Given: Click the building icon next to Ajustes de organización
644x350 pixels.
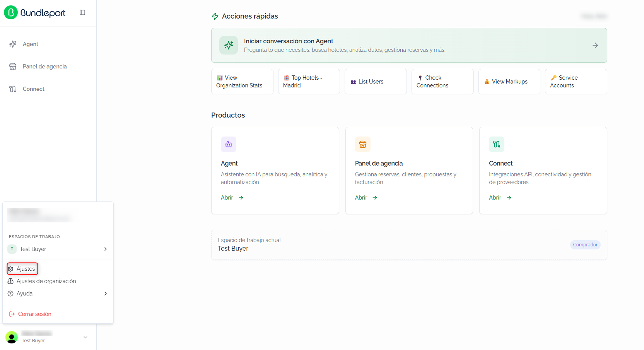Looking at the screenshot, I should pos(11,281).
